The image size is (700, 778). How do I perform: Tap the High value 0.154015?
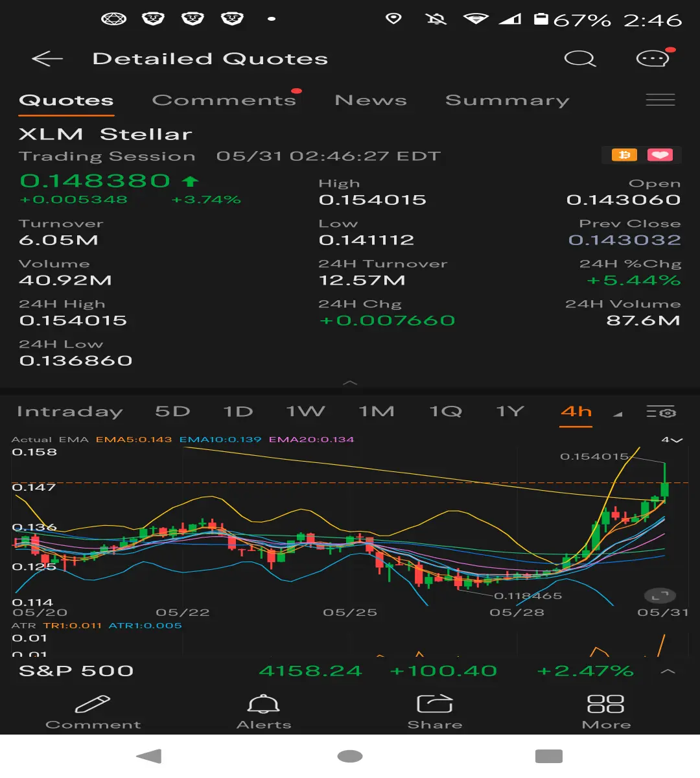[x=373, y=200]
